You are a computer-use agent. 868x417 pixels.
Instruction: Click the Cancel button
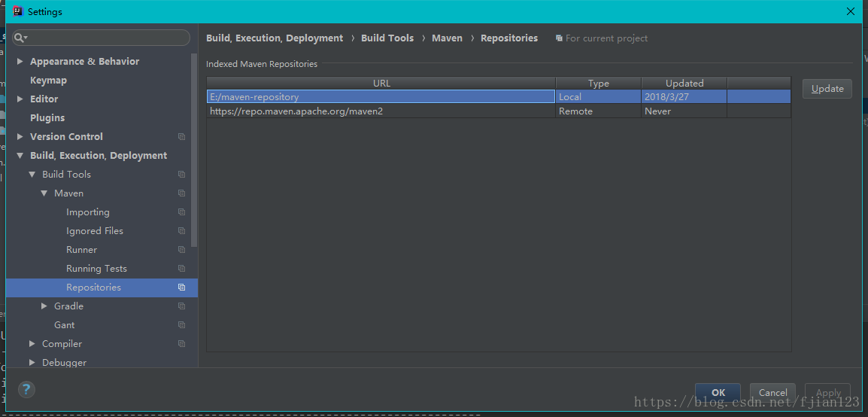pos(772,392)
